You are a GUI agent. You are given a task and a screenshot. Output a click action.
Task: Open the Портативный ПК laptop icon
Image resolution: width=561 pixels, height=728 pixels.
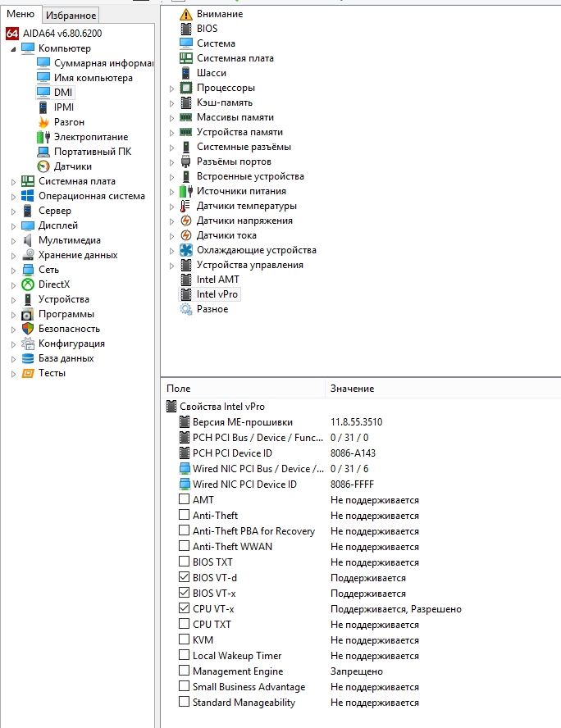point(43,152)
